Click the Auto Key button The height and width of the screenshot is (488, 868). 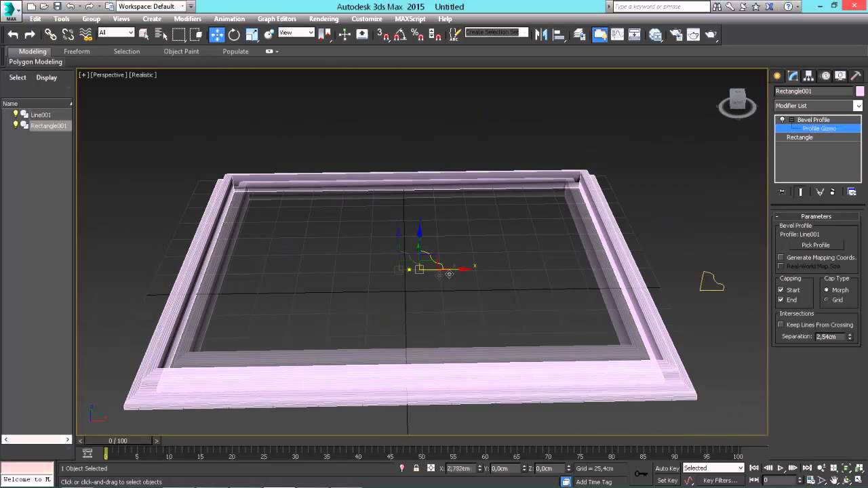(x=667, y=468)
